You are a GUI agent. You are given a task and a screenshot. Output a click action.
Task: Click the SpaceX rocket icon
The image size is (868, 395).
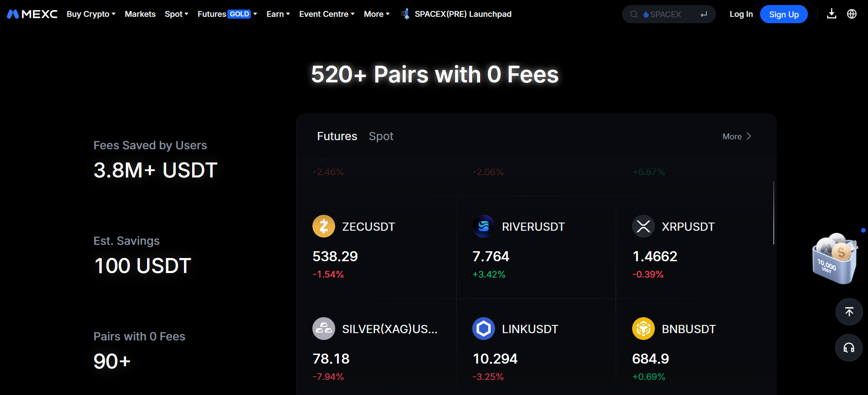click(x=405, y=14)
